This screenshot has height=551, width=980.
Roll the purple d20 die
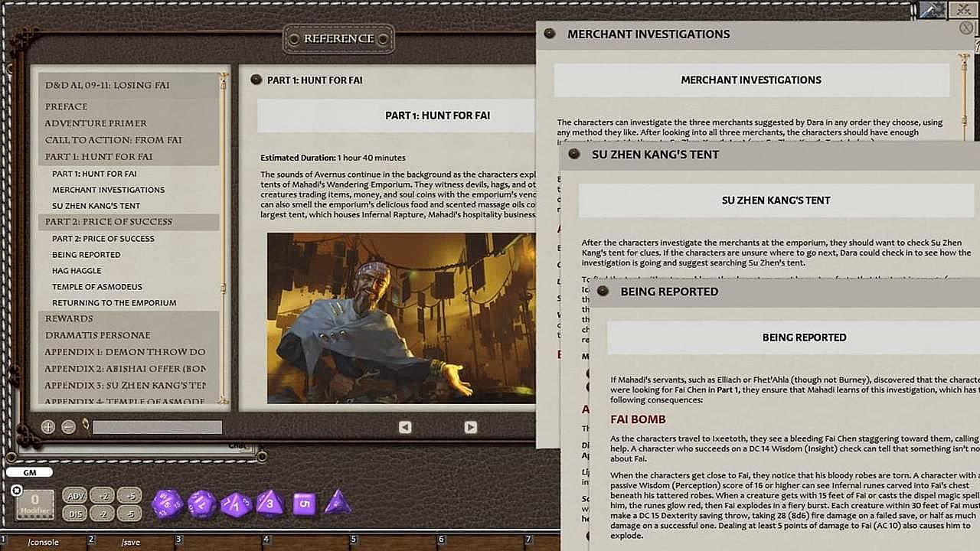[x=168, y=505]
